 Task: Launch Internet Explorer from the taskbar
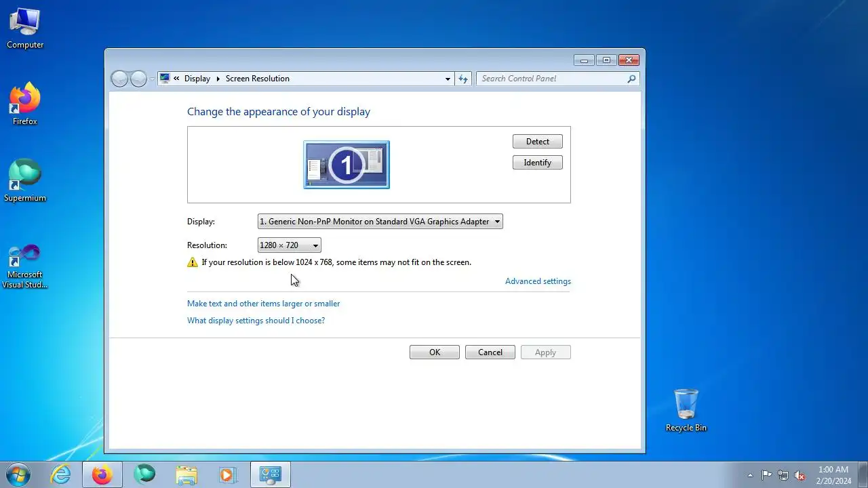[61, 474]
